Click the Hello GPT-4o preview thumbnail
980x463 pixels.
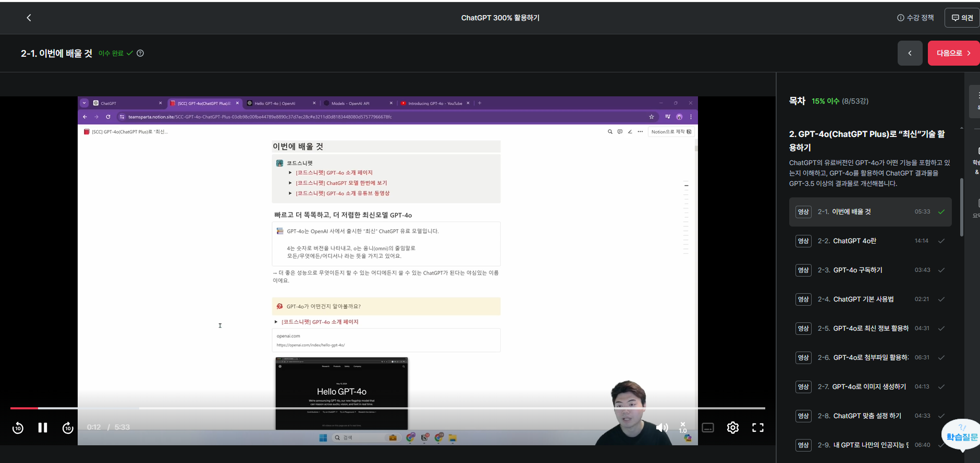coord(341,393)
